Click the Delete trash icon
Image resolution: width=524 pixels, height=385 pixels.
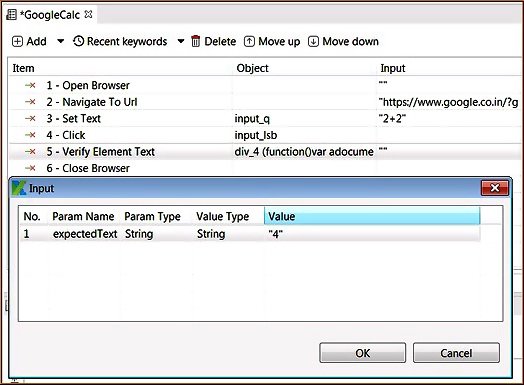coord(195,41)
